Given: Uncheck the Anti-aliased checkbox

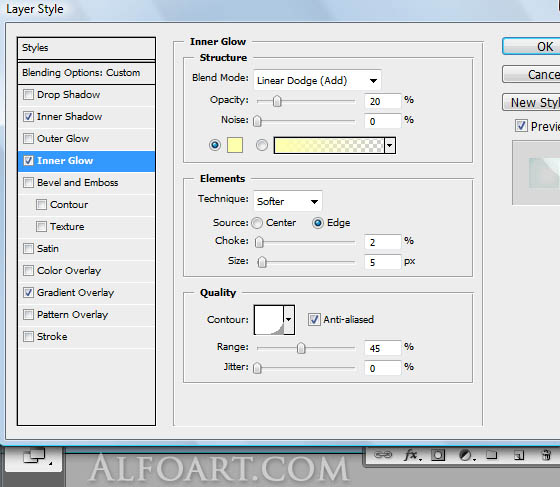Looking at the screenshot, I should pyautogui.click(x=314, y=320).
